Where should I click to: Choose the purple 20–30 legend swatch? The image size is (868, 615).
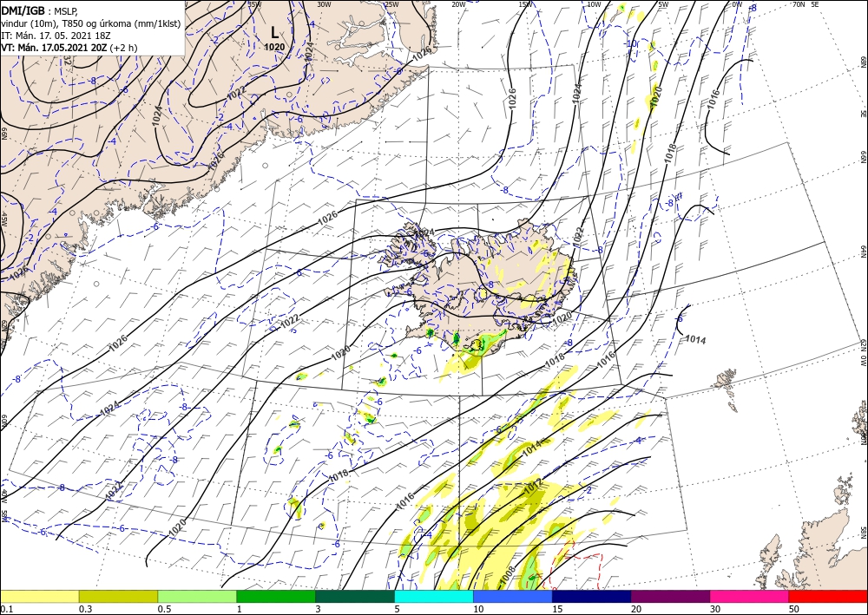pyautogui.click(x=670, y=596)
